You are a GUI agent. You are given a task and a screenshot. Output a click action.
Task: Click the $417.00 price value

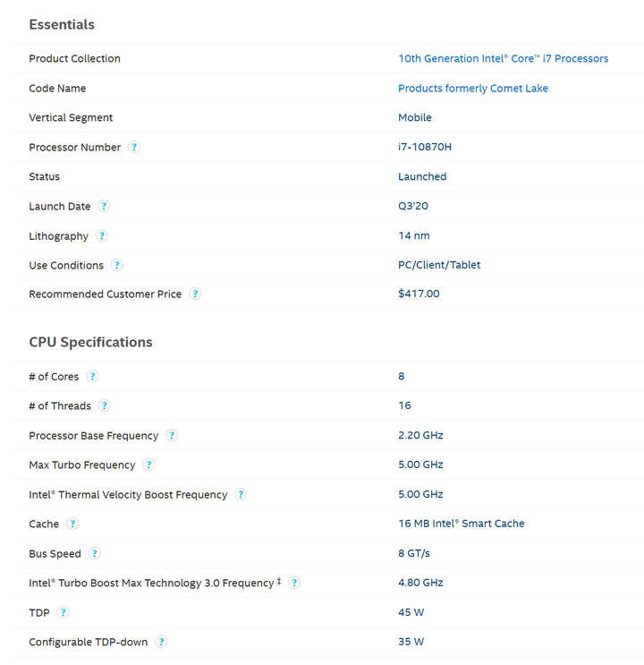[x=419, y=294]
